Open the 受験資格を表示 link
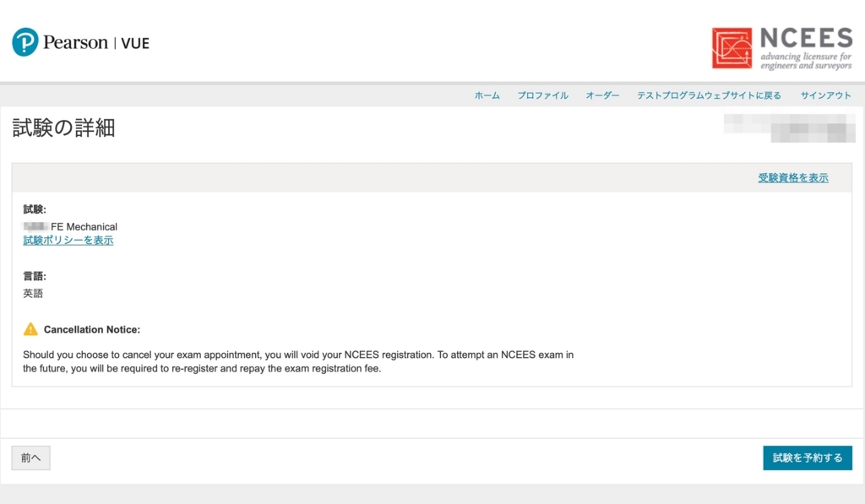This screenshot has width=865, height=504. point(792,177)
